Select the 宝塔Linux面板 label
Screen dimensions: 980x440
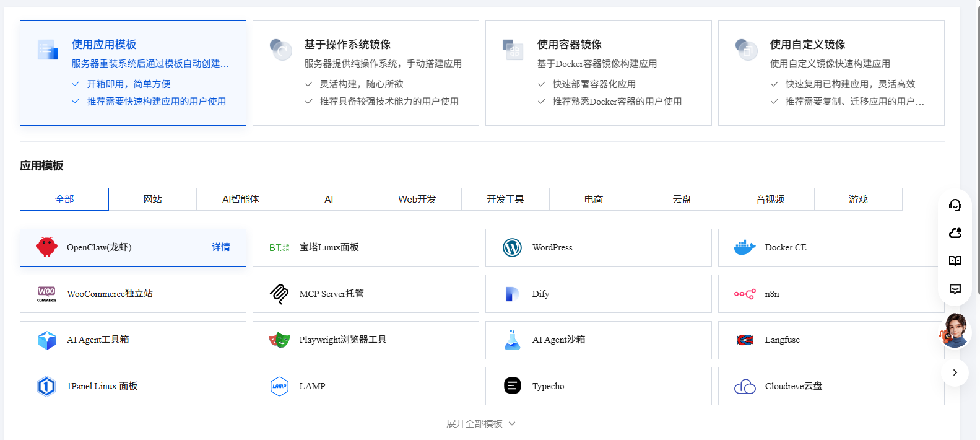pos(329,247)
